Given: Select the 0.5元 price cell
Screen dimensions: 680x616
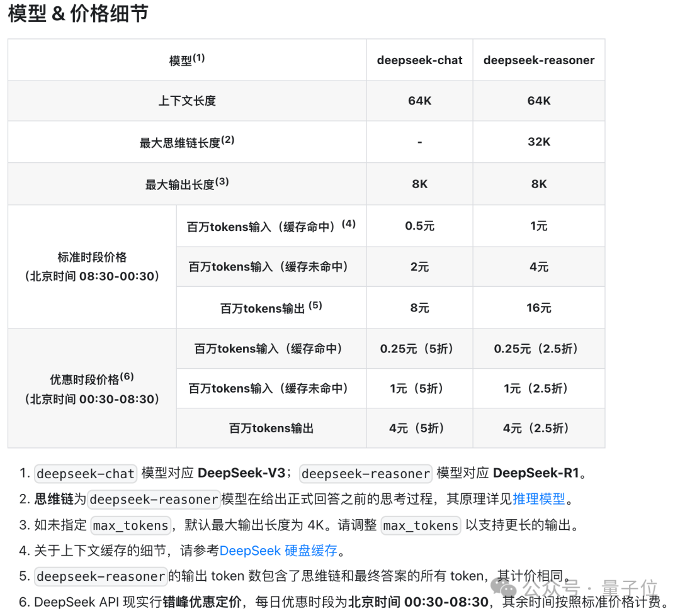Looking at the screenshot, I should pos(419,226).
